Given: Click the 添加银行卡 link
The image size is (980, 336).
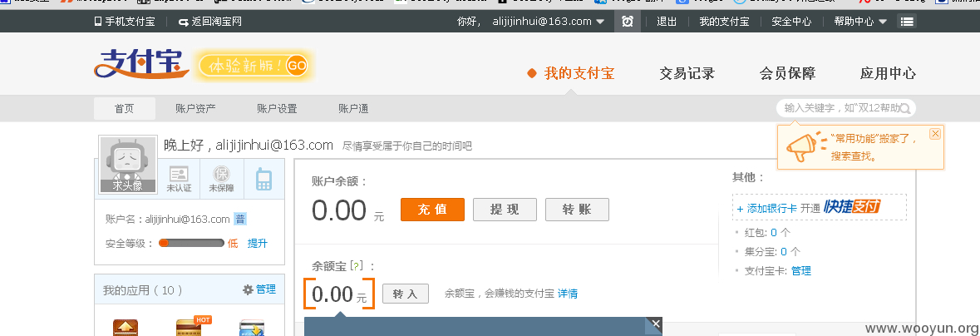Looking at the screenshot, I should pyautogui.click(x=767, y=209).
